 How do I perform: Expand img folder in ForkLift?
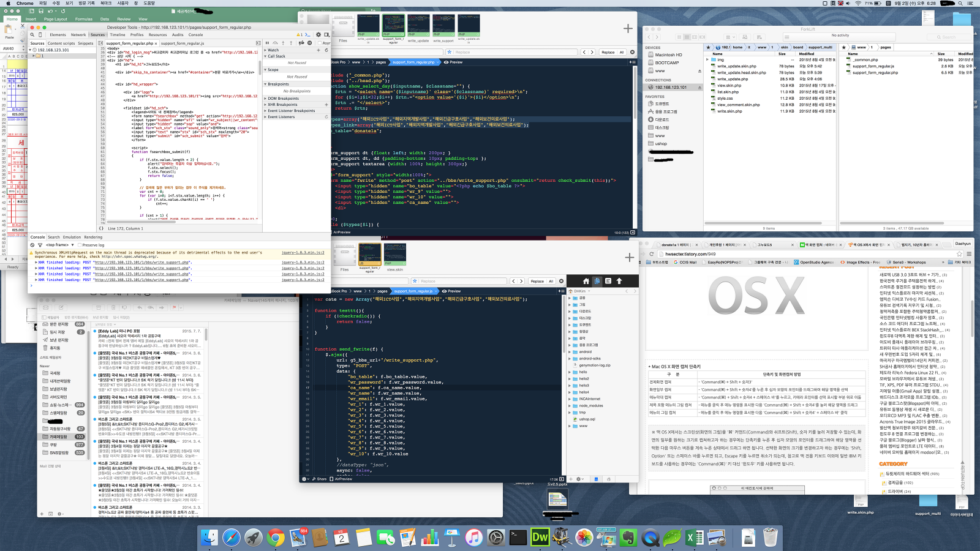[x=707, y=60]
